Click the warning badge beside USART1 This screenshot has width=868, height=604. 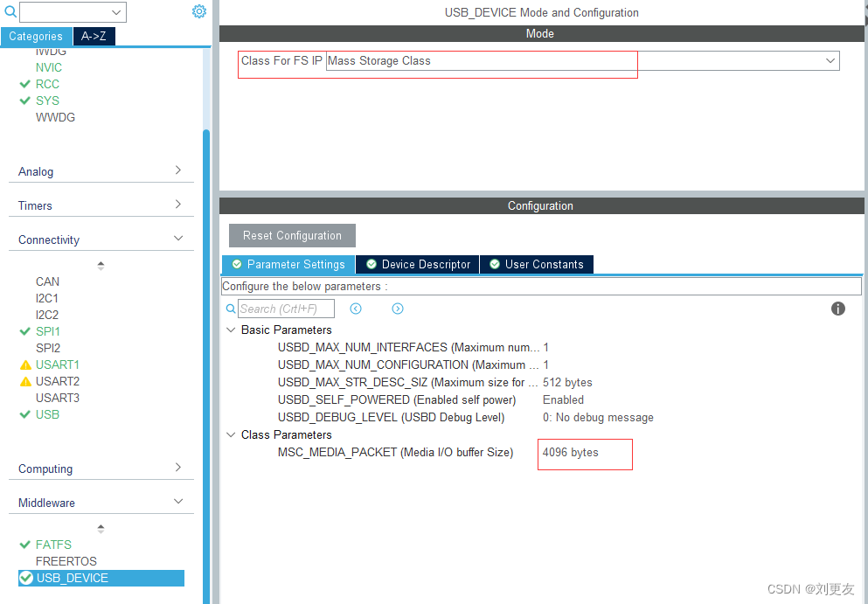(x=25, y=364)
